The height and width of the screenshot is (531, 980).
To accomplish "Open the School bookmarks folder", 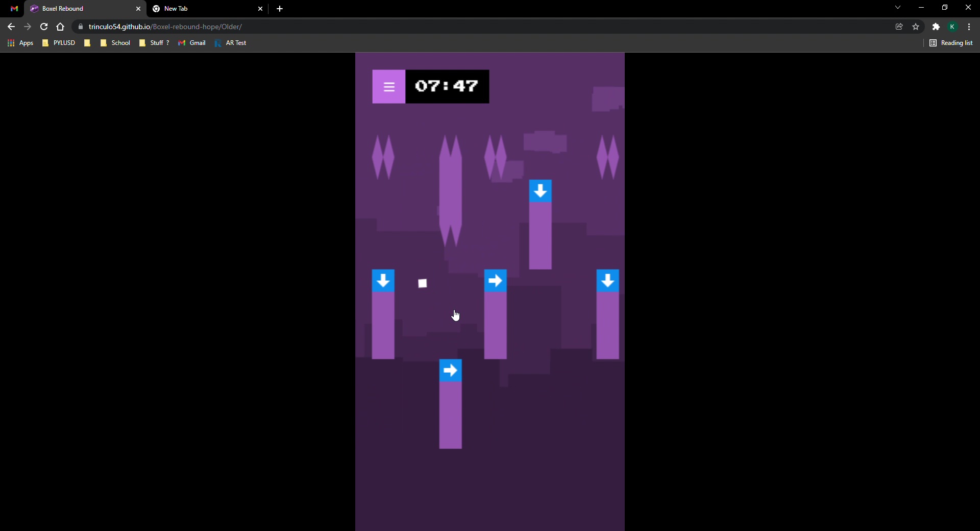I will tap(115, 43).
